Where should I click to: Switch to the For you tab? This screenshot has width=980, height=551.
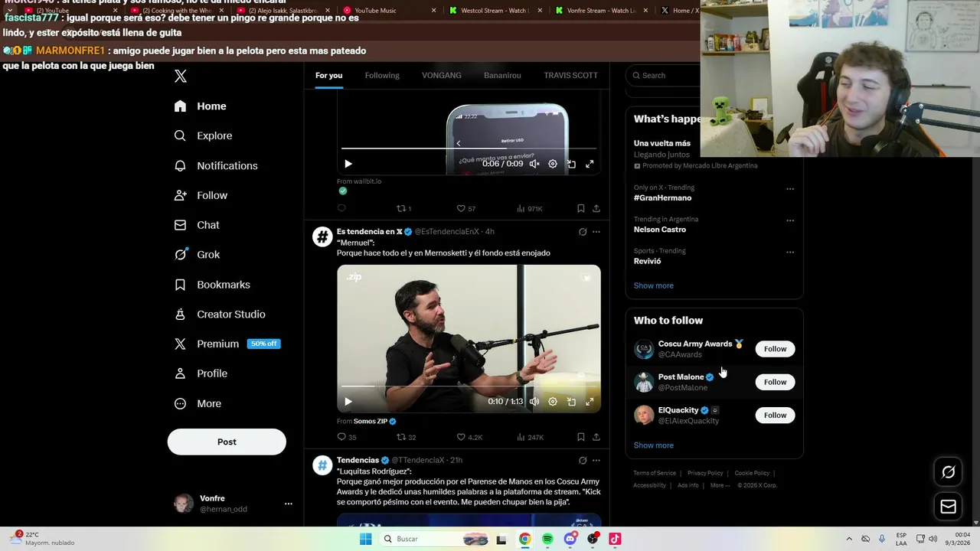pos(329,75)
